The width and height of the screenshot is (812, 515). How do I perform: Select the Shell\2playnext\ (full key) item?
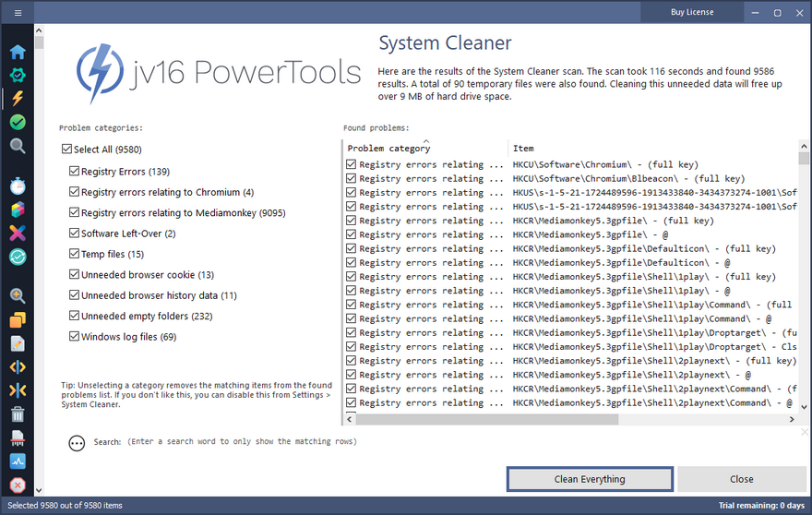coord(654,360)
